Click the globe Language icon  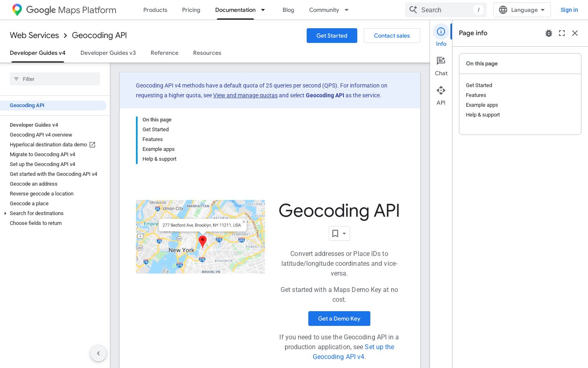[503, 10]
